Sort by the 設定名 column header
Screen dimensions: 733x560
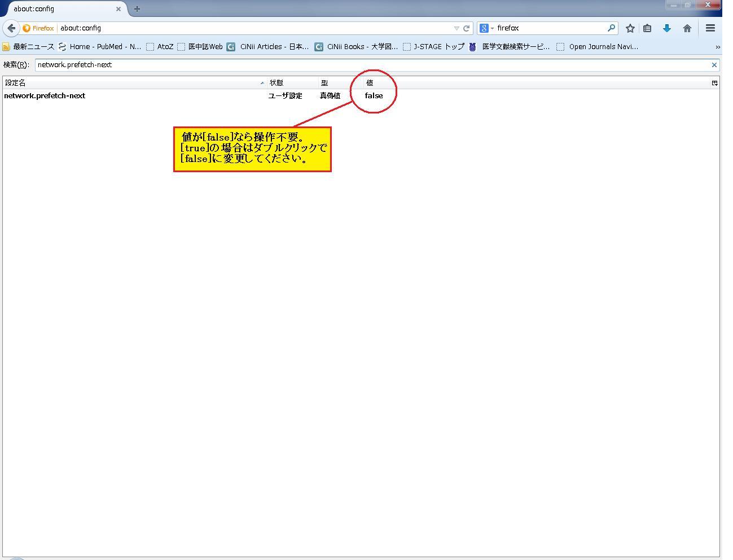click(134, 83)
